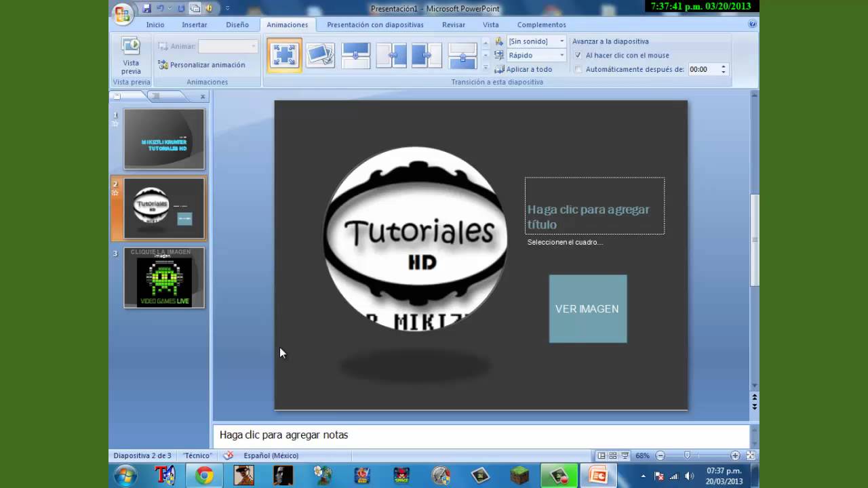Save the presentation from quick access toolbar
The width and height of the screenshot is (868, 488).
pos(146,8)
